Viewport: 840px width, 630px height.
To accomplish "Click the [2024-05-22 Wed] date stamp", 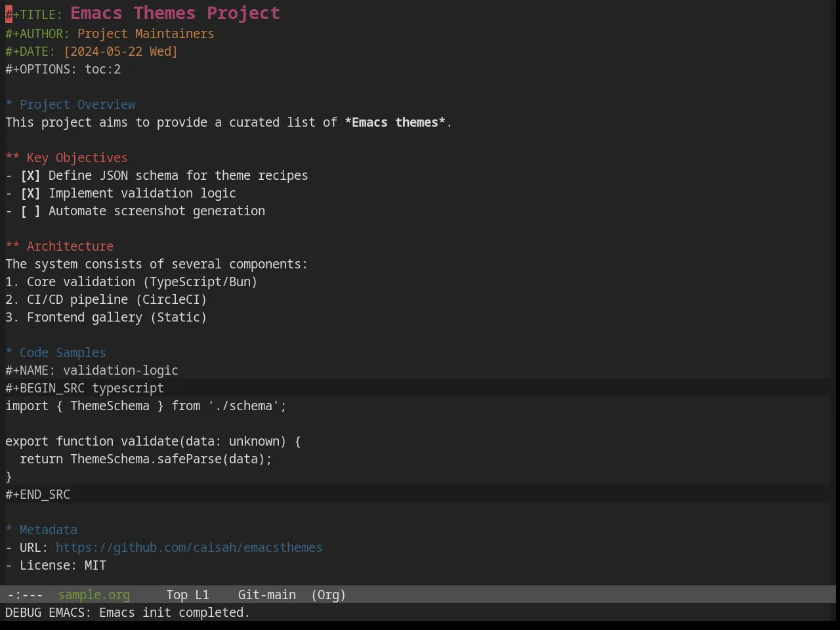I will 121,51.
